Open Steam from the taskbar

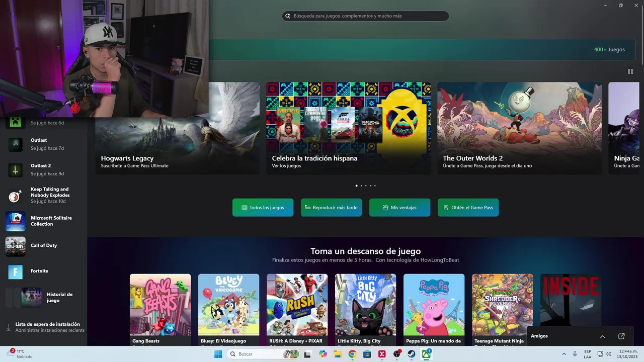412,354
